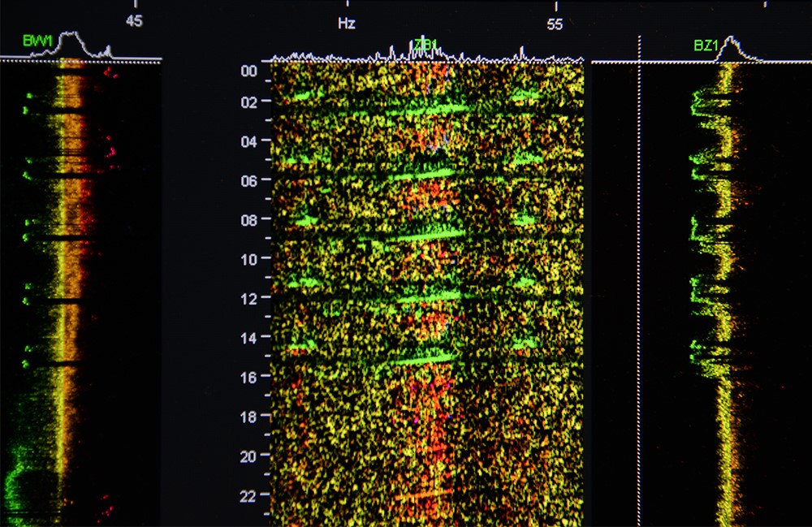Select the 45 frequency scale label

click(x=134, y=21)
